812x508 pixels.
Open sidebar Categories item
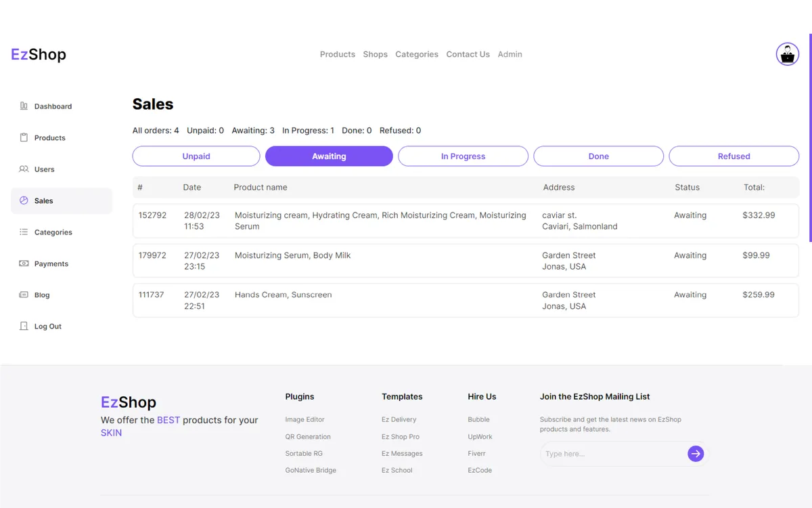[62, 232]
